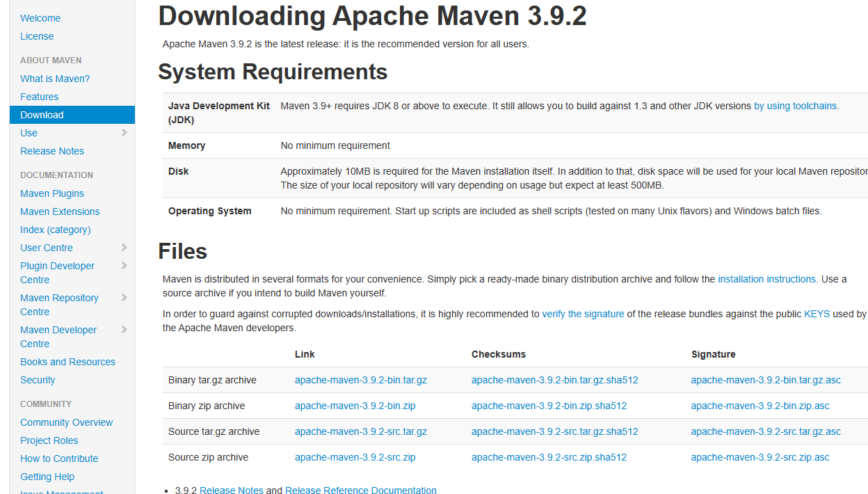Open Maven Developer Centre link
This screenshot has height=494, width=868.
[x=58, y=337]
